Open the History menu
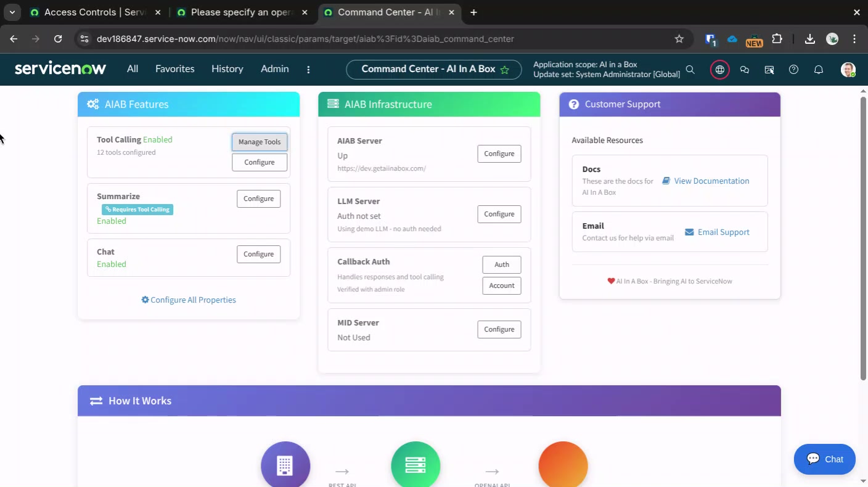Viewport: 868px width, 487px height. coord(227,69)
